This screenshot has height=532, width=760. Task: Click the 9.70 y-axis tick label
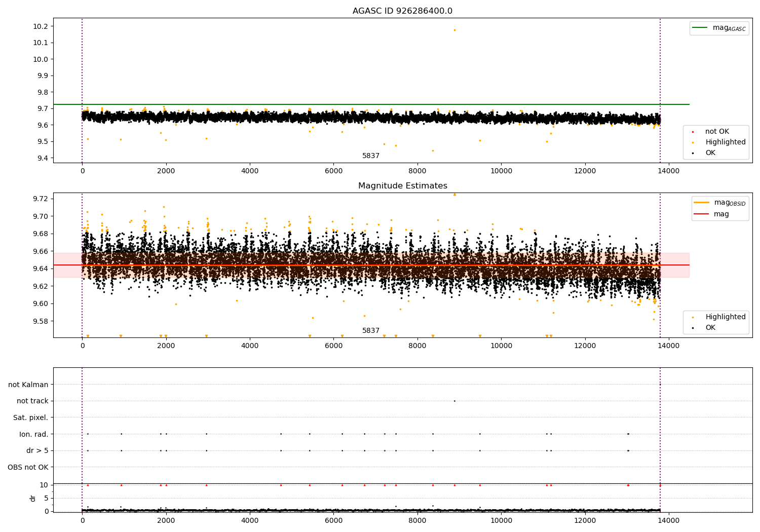click(x=41, y=216)
